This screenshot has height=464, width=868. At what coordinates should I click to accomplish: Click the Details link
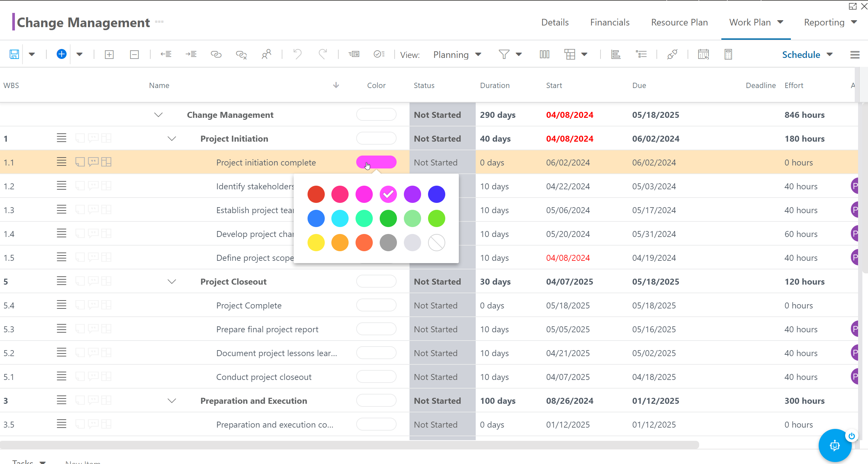[555, 22]
